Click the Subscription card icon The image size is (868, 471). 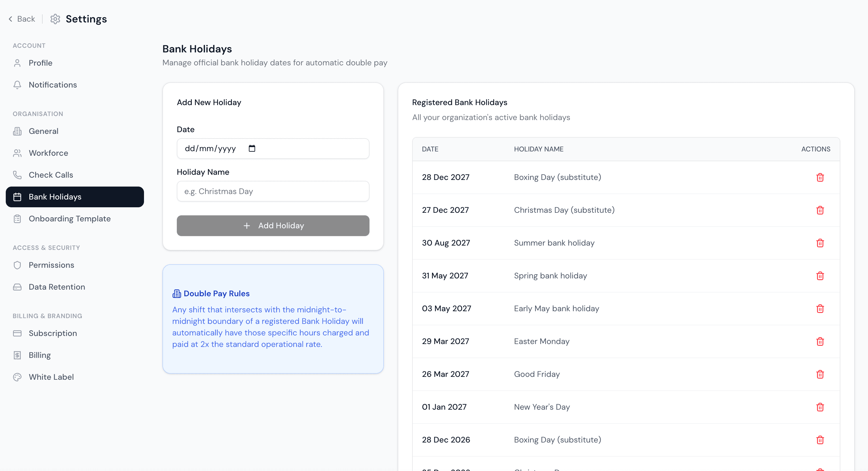17,333
